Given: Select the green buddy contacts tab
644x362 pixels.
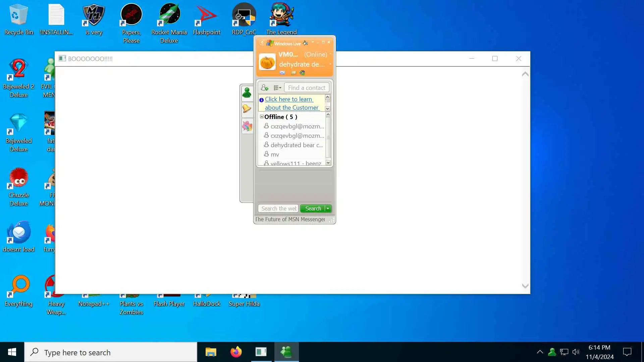Looking at the screenshot, I should pos(247,93).
